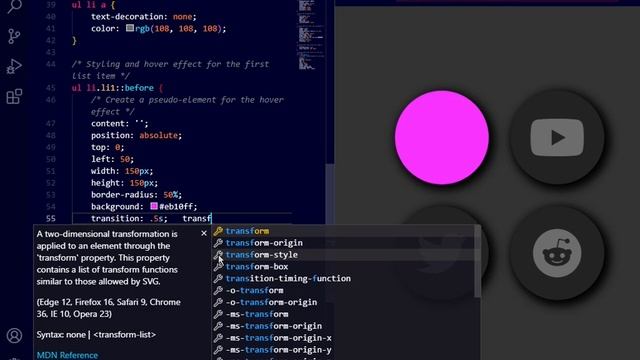The width and height of the screenshot is (640, 360).
Task: Click the YouTube icon button in preview
Action: click(x=557, y=138)
